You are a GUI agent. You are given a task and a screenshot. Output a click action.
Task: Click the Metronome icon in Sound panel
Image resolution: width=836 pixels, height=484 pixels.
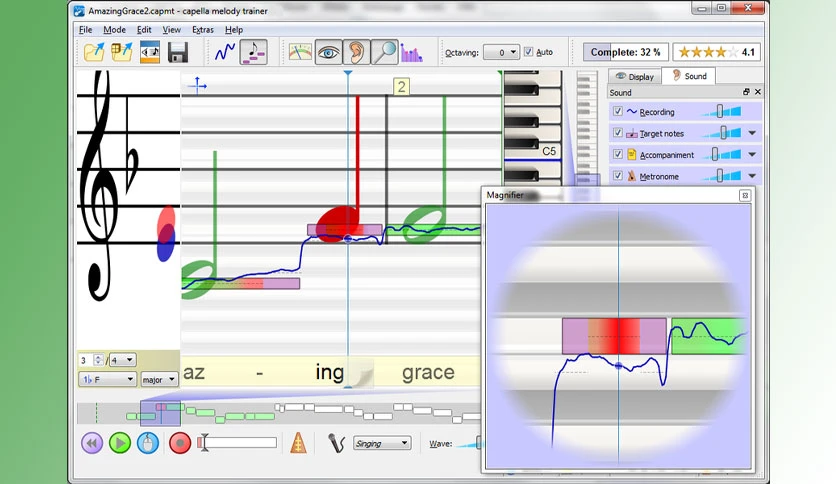(632, 176)
